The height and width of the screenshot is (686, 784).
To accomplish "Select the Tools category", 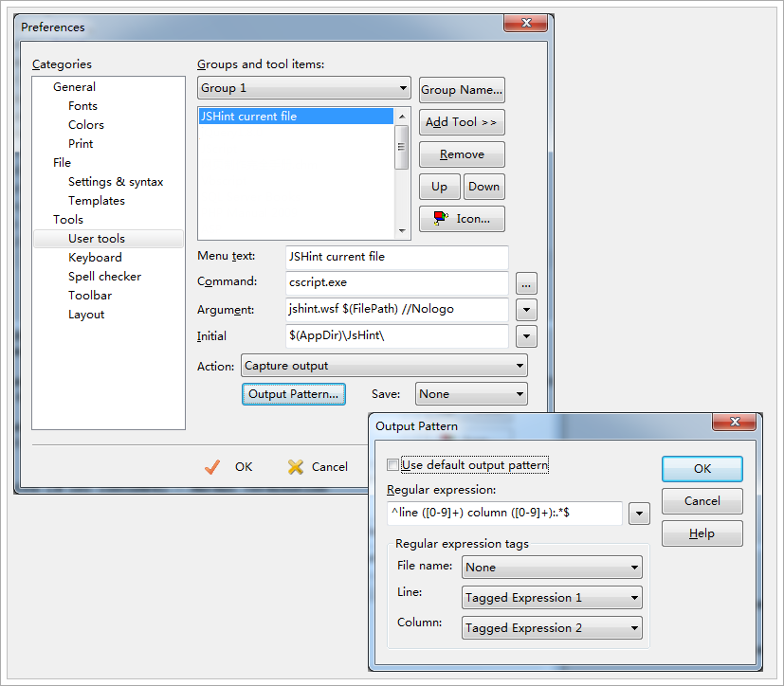I will pyautogui.click(x=68, y=220).
